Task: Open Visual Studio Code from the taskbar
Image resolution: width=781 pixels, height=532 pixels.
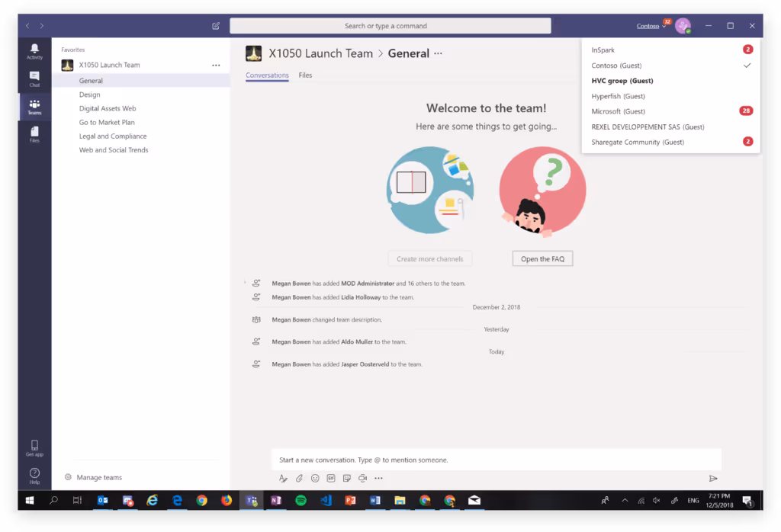Action: pyautogui.click(x=326, y=500)
